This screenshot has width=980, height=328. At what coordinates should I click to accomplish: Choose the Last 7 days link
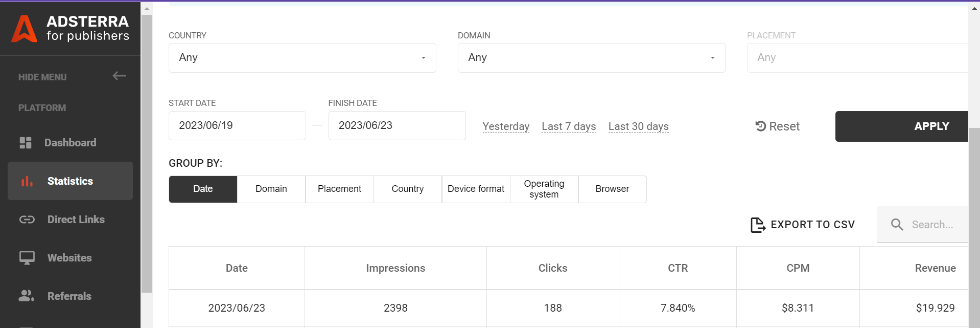point(569,126)
